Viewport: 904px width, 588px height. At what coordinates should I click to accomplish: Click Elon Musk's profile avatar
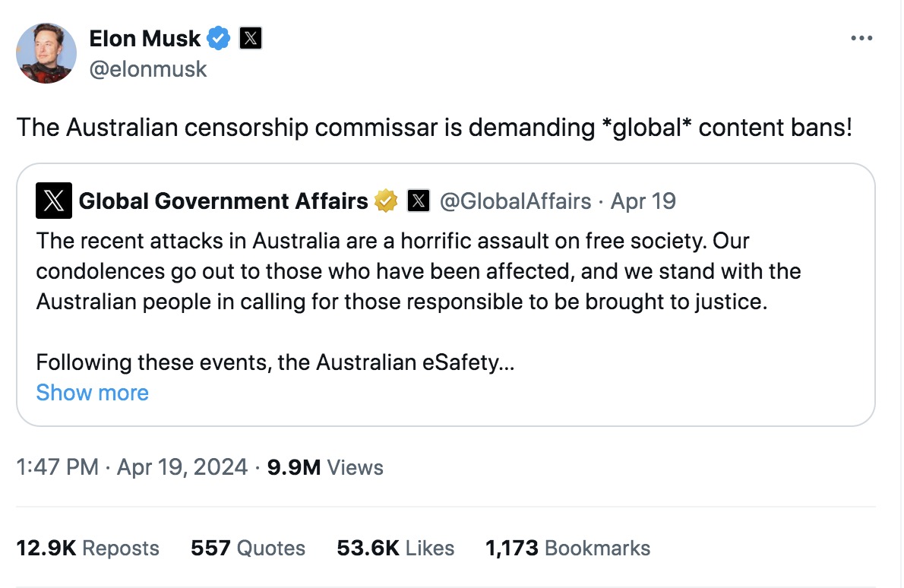tap(46, 52)
